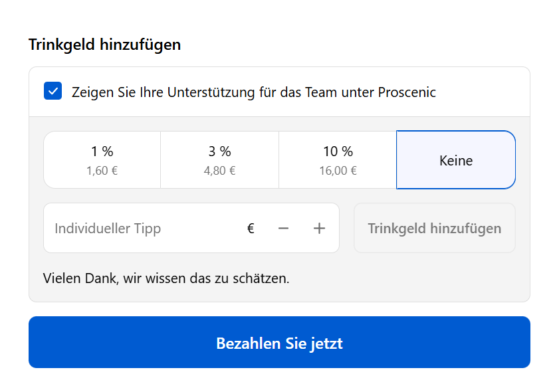Click the 4,80 € tip amount

[219, 171]
